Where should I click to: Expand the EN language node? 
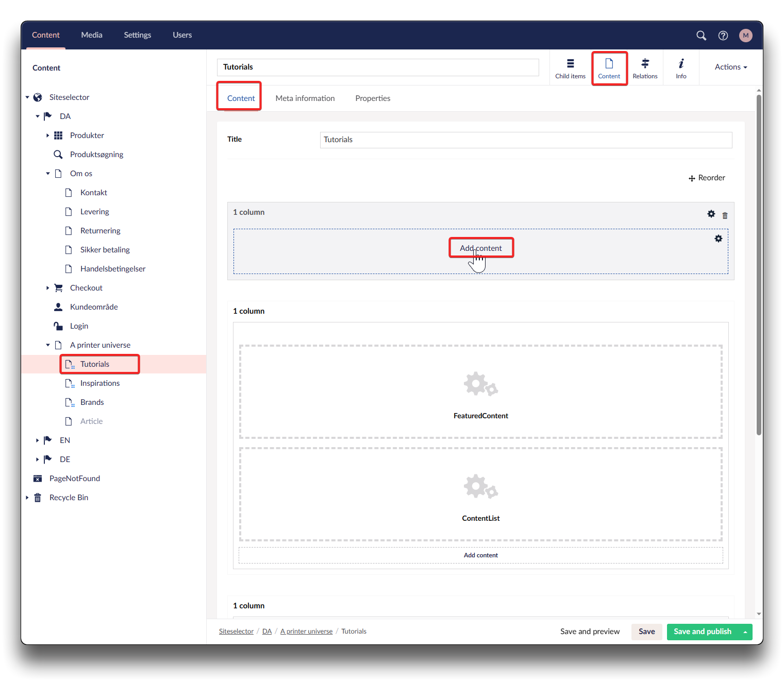(37, 440)
